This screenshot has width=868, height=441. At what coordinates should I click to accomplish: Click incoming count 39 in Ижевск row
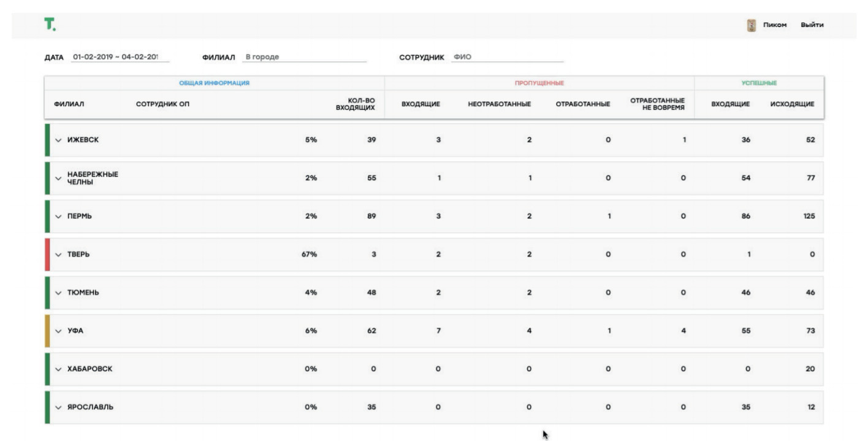[x=371, y=140]
